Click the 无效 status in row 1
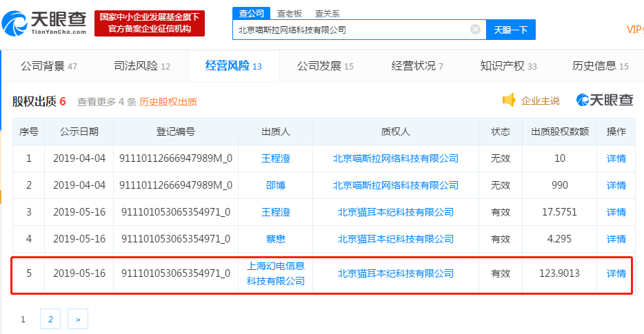This screenshot has height=334, width=644. pos(501,158)
